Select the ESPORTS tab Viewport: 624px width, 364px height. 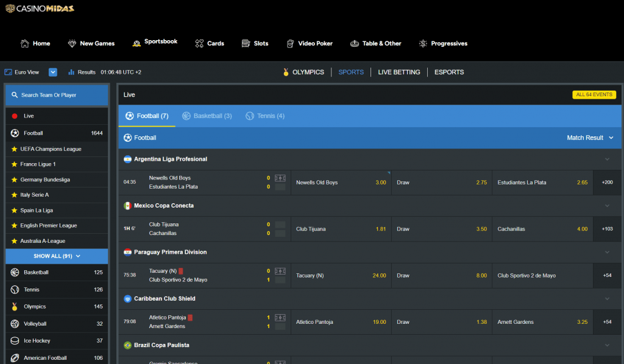click(449, 72)
